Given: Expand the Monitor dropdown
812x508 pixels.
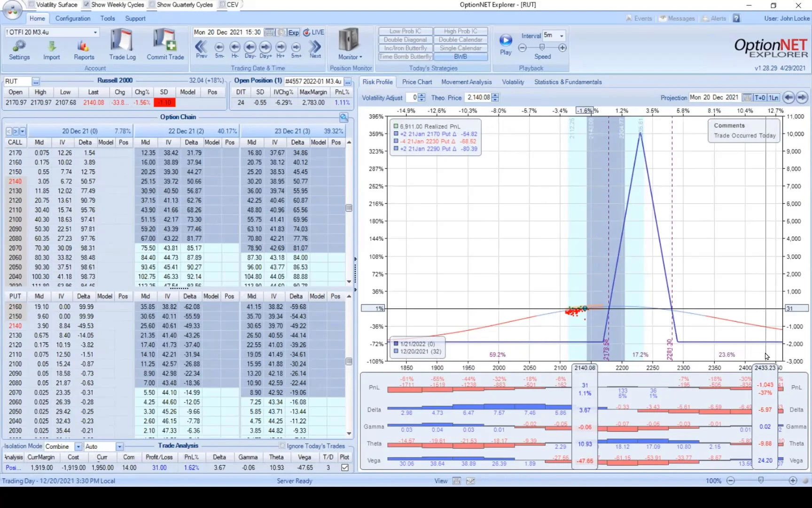Looking at the screenshot, I should point(350,57).
